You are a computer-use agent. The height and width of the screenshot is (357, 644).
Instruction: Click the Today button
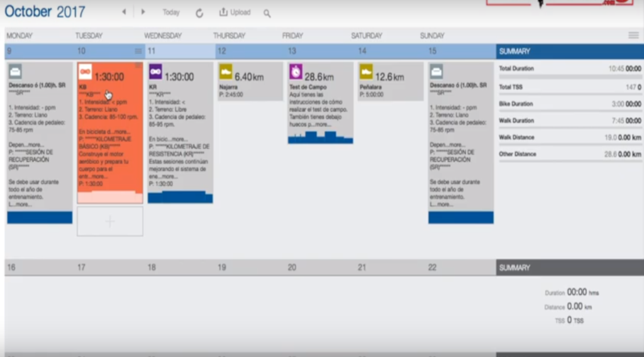171,13
